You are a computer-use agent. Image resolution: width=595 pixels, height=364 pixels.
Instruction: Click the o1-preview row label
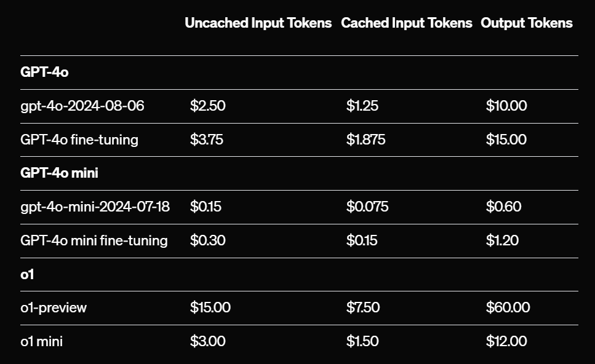54,307
